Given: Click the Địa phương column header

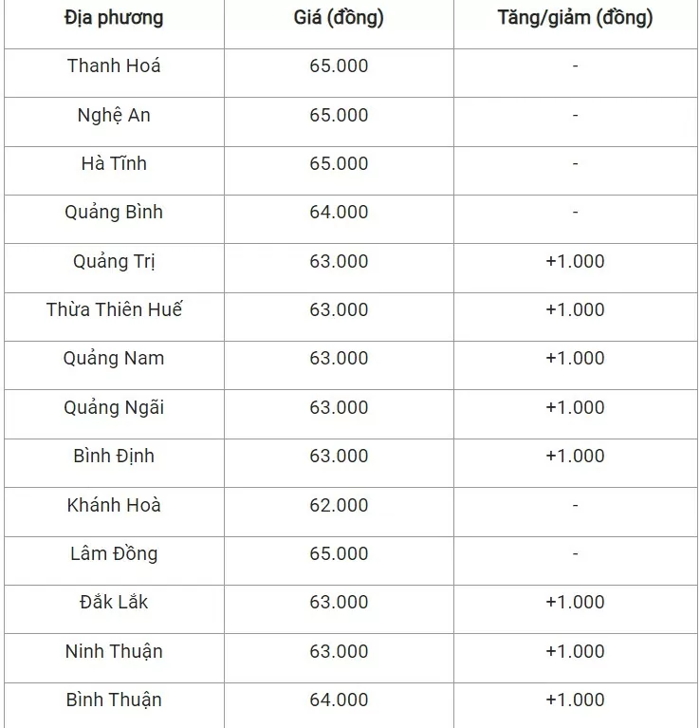Looking at the screenshot, I should 114,18.
